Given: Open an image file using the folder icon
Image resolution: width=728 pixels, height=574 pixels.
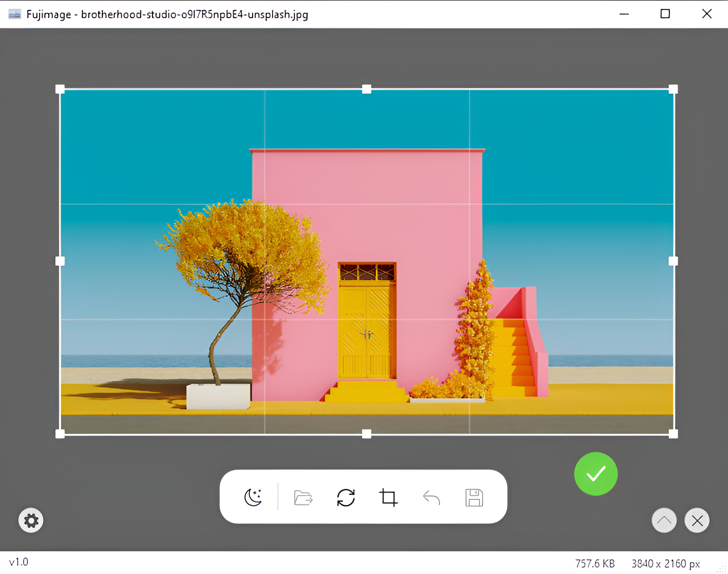Looking at the screenshot, I should 303,498.
